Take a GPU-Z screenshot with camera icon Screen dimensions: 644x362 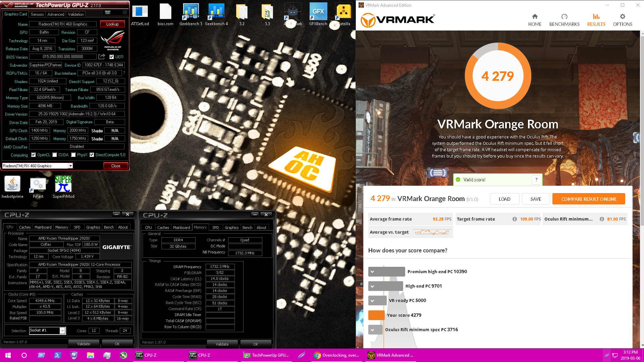108,13
